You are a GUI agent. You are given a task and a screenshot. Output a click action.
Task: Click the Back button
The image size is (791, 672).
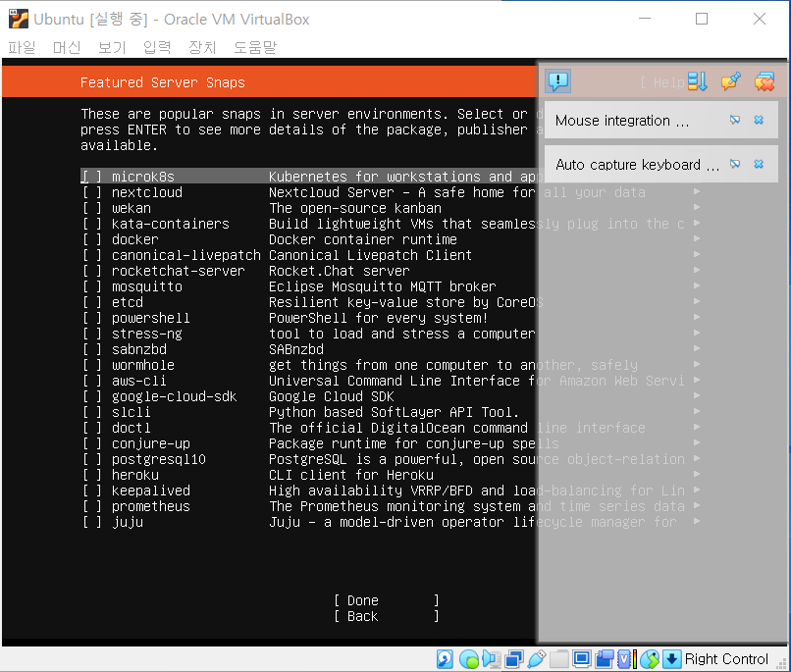click(x=387, y=616)
